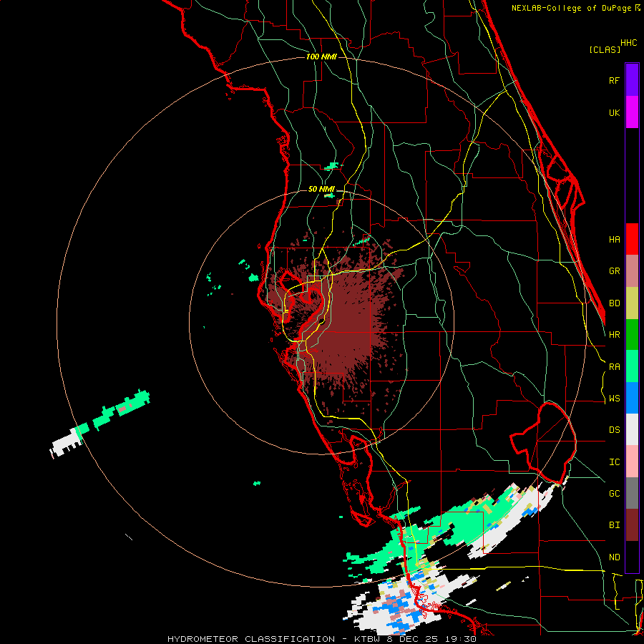Click the RF legend label
Screen dimensions: 644x644
pyautogui.click(x=615, y=80)
